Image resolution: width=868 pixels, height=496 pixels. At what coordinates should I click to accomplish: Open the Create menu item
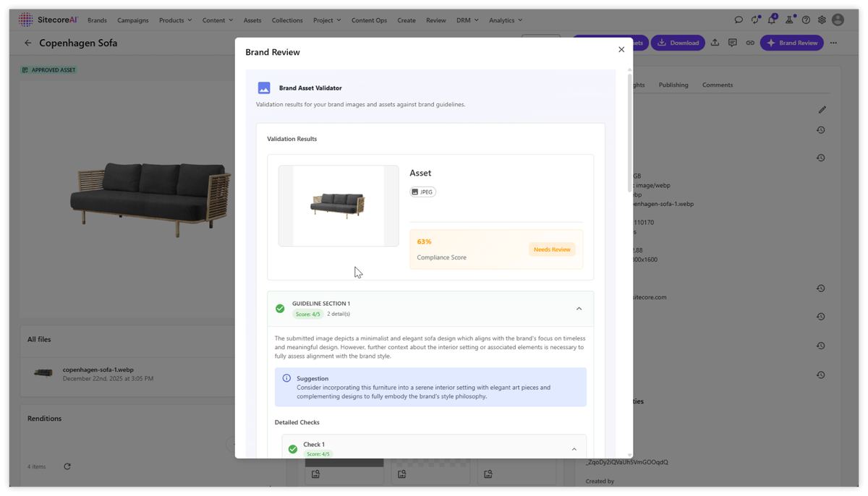click(x=407, y=20)
